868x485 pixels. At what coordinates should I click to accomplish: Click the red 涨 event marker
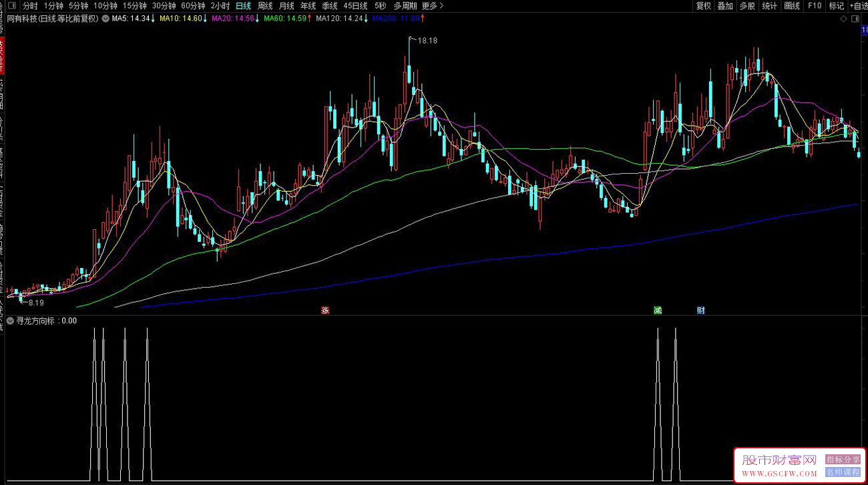[325, 310]
